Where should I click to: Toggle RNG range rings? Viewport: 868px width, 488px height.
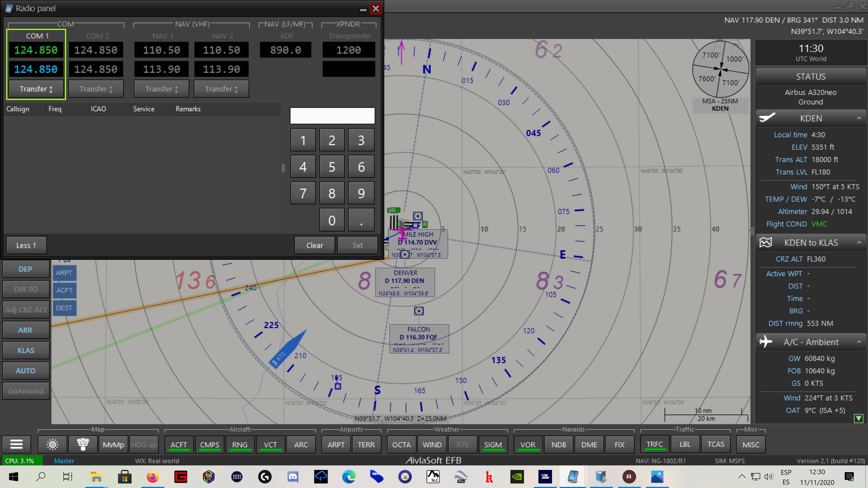(240, 445)
